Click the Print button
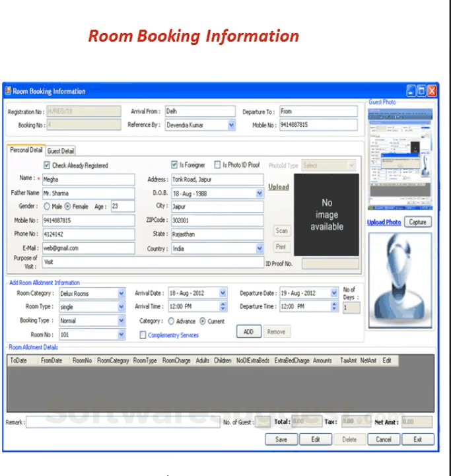Screen dimensions: 451x476 281,247
